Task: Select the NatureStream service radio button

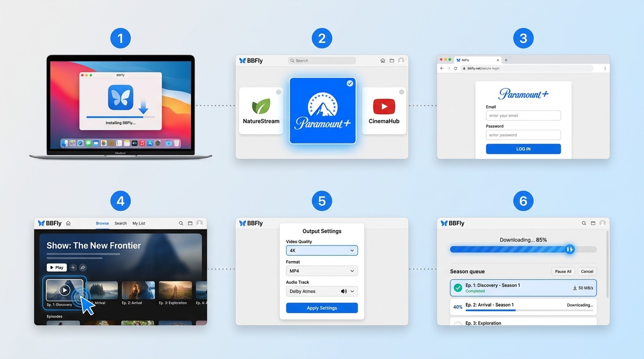Action: 278,92
